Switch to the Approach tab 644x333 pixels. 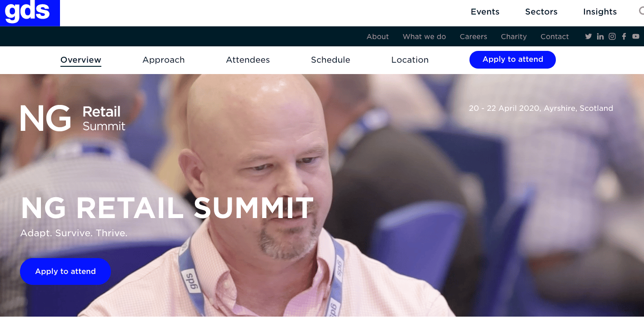(x=164, y=60)
